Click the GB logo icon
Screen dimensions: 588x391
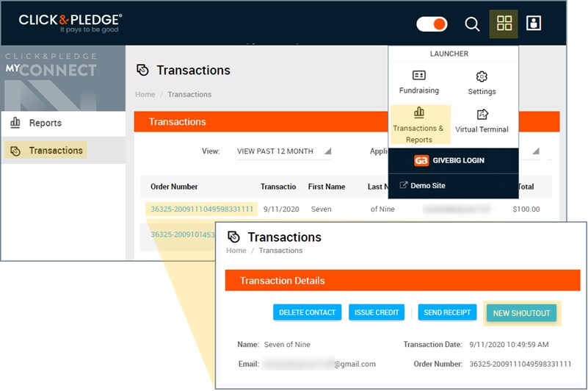pyautogui.click(x=421, y=161)
